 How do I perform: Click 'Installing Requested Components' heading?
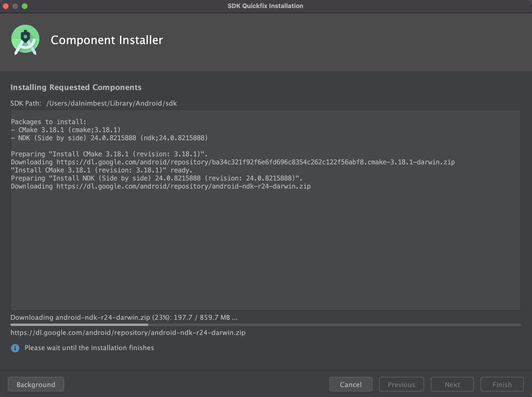[x=76, y=87]
